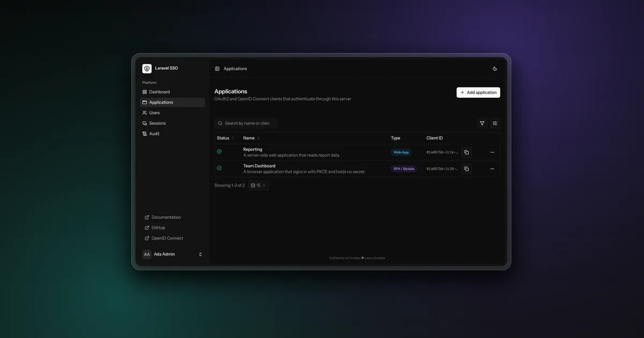Viewport: 644px width, 338px height.
Task: Click Team Dashboard client ID text
Action: (442, 168)
